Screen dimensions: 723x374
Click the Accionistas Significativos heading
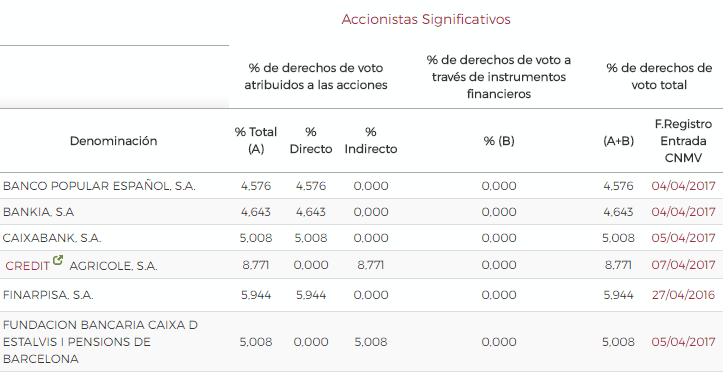[426, 19]
